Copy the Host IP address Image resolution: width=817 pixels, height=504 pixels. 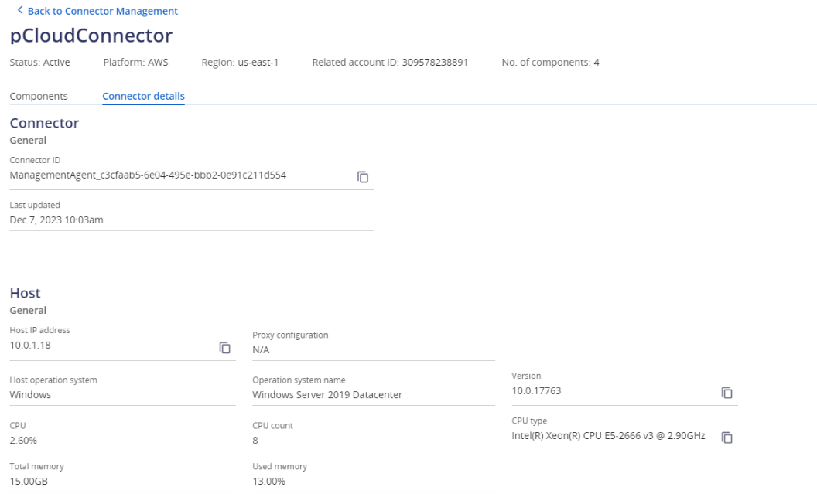click(224, 349)
